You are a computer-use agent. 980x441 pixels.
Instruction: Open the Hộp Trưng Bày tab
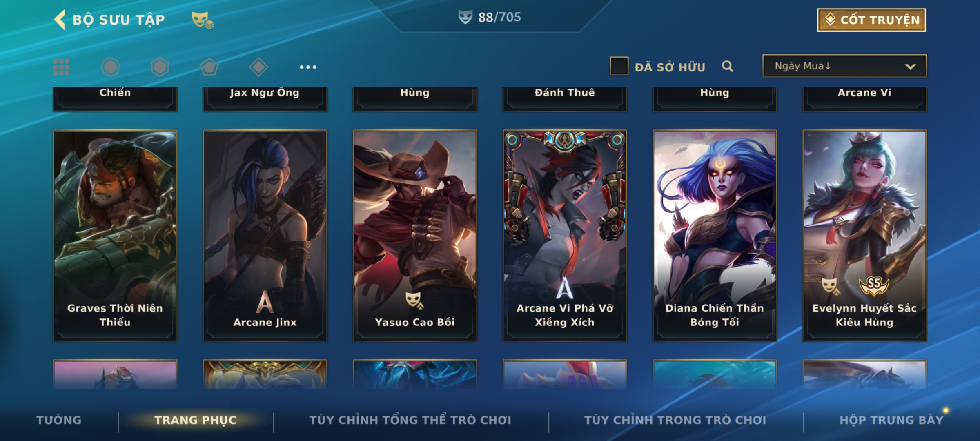891,420
